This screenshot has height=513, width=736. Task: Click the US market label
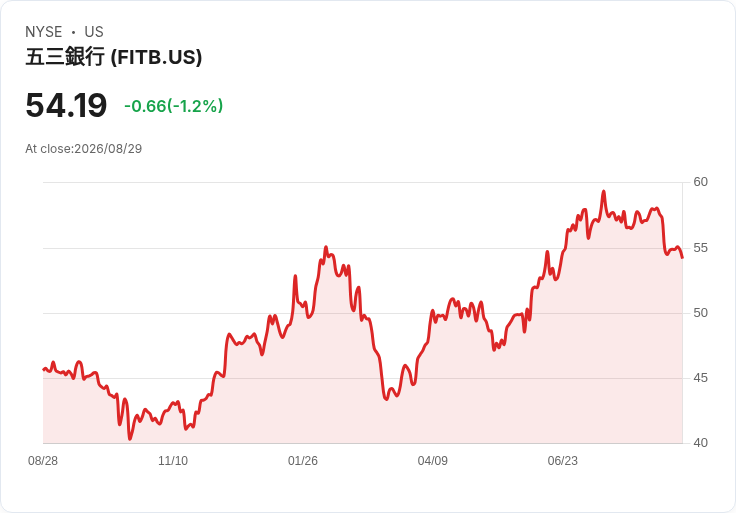pos(94,32)
